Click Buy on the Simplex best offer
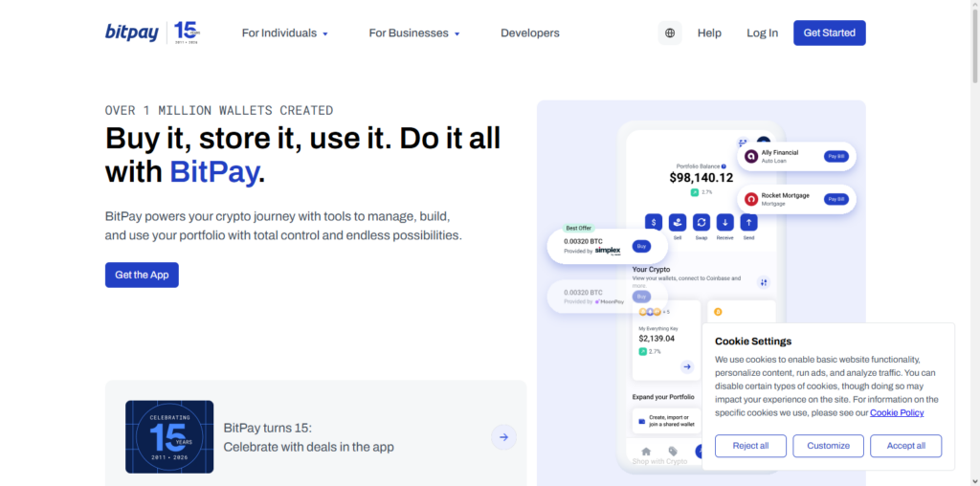980x486 pixels. (x=641, y=246)
